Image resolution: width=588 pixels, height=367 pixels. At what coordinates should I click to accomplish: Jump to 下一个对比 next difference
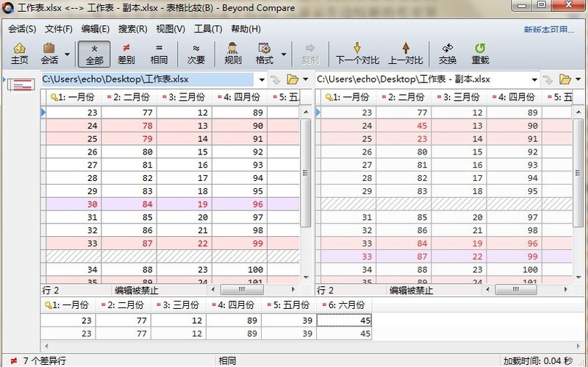(357, 54)
